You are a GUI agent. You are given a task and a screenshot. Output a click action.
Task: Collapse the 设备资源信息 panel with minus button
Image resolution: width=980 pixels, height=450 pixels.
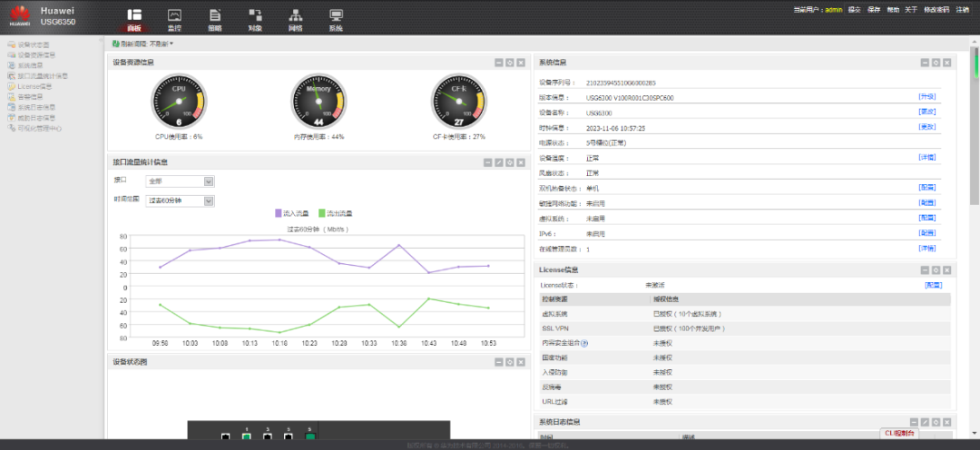point(498,63)
